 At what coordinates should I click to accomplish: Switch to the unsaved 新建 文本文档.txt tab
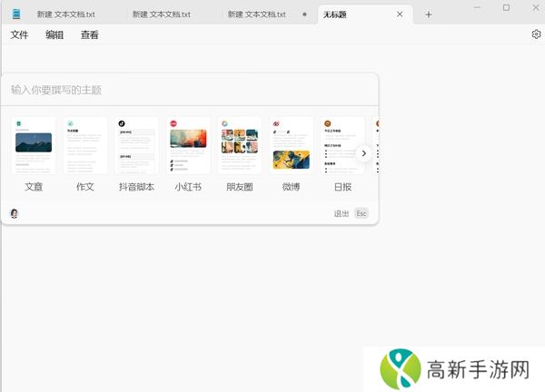coord(259,15)
